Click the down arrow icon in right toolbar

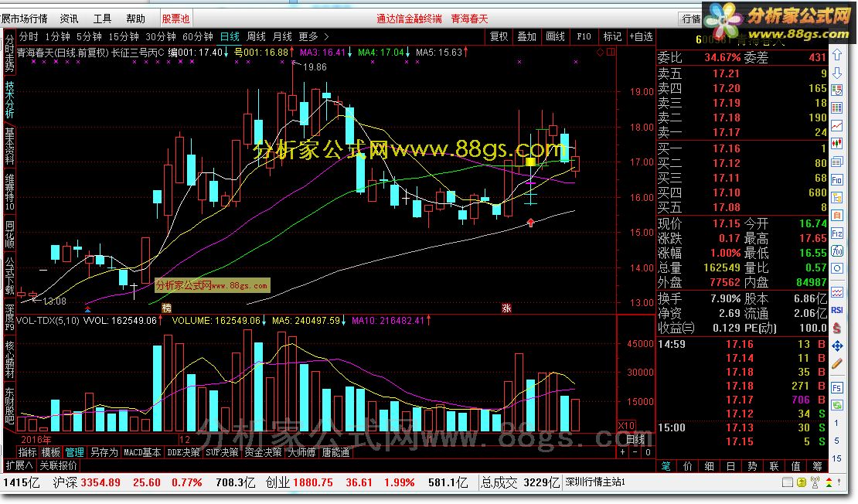(836, 72)
